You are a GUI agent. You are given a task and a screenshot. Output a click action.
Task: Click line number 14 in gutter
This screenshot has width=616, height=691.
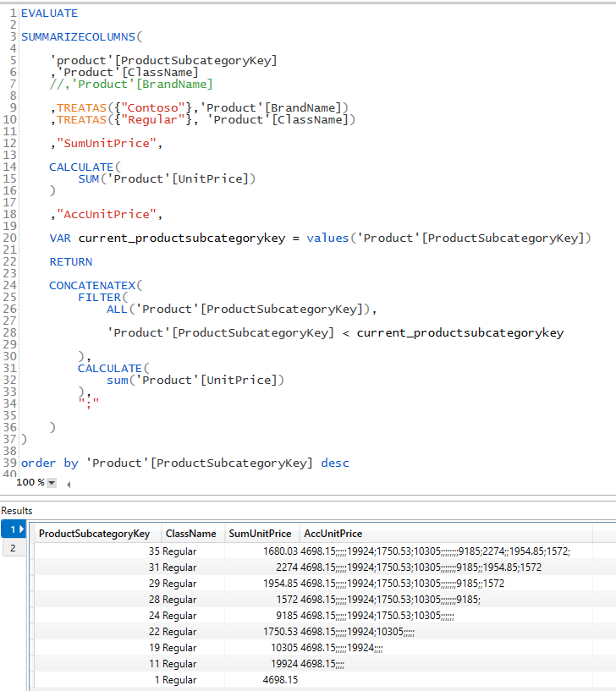tap(9, 167)
